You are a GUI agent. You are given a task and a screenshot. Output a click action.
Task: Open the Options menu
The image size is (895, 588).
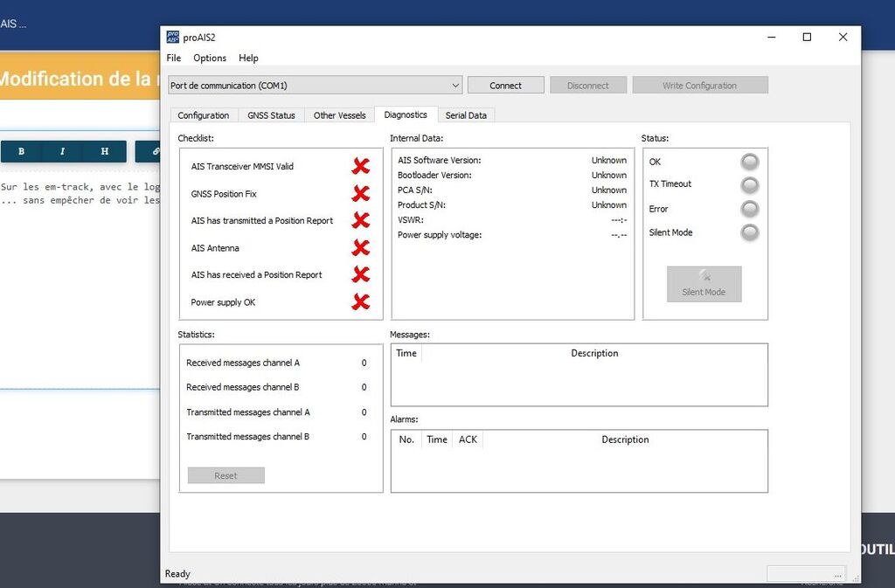click(210, 58)
